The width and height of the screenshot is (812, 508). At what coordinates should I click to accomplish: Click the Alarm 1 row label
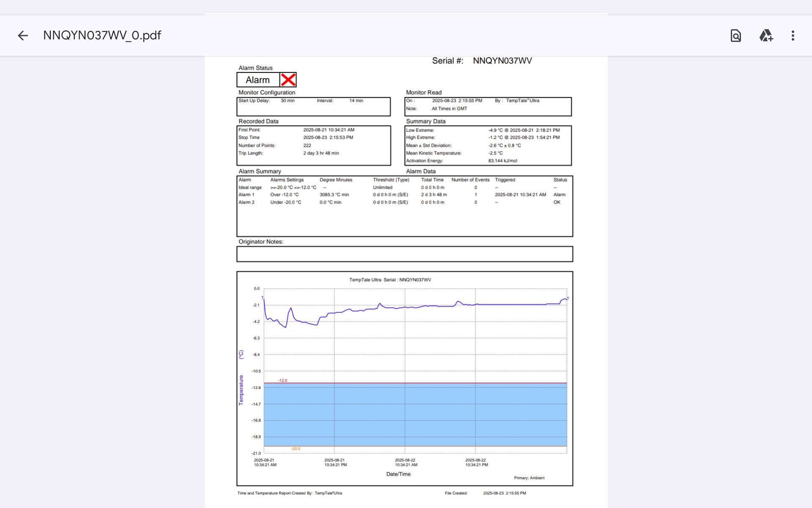tap(246, 195)
